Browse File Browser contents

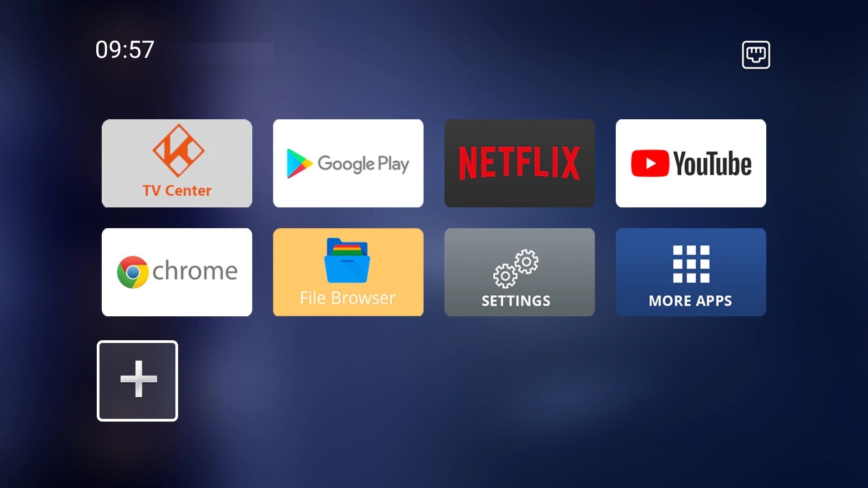click(x=348, y=272)
